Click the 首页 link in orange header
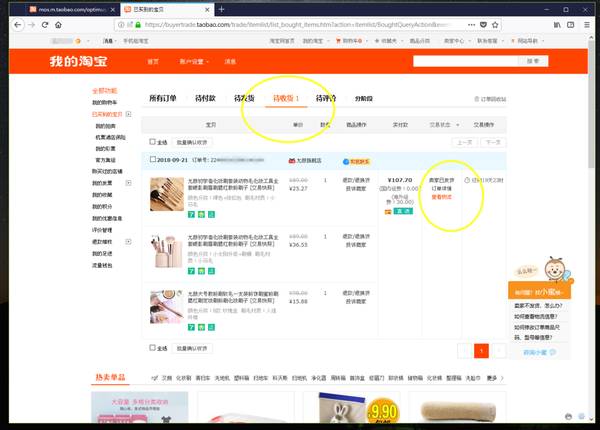This screenshot has height=430, width=600. coord(153,62)
